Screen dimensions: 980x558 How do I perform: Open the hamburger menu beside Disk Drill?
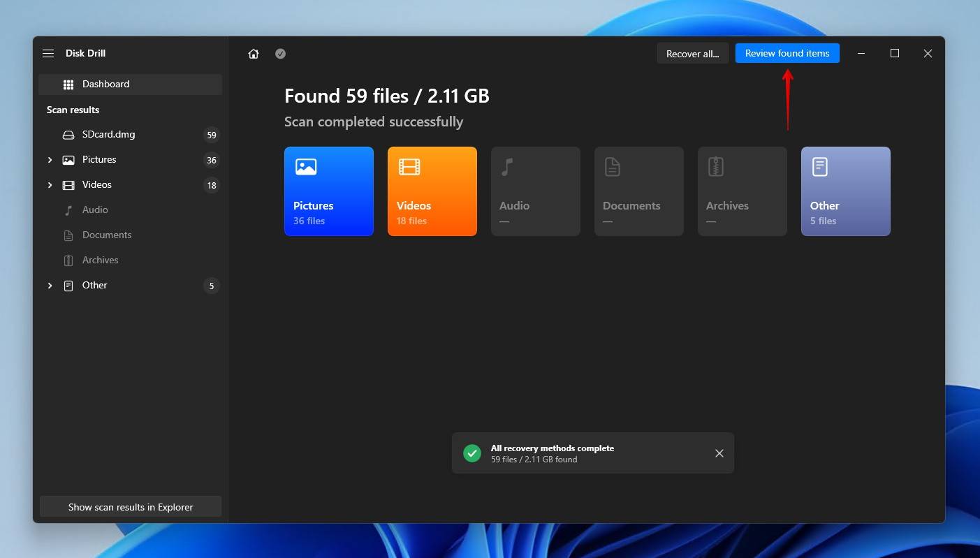pos(48,54)
